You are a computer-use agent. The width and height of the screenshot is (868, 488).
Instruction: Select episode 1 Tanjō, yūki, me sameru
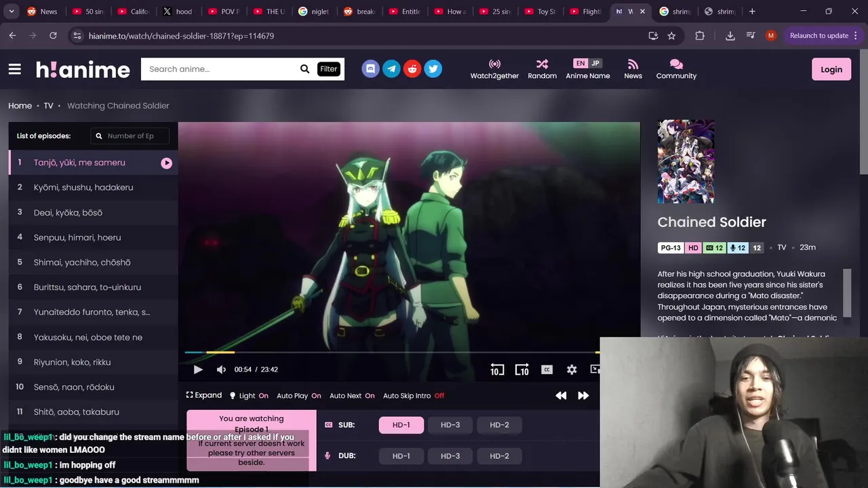point(93,163)
